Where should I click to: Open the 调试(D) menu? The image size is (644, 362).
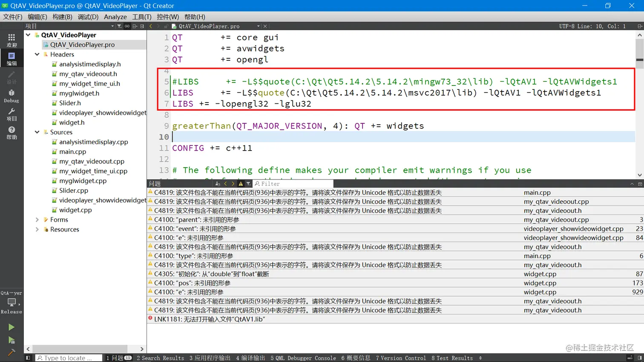(88, 17)
